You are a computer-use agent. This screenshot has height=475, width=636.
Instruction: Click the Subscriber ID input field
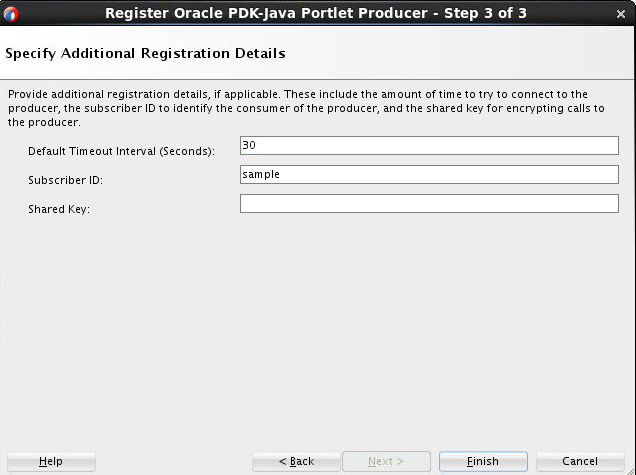(x=429, y=174)
